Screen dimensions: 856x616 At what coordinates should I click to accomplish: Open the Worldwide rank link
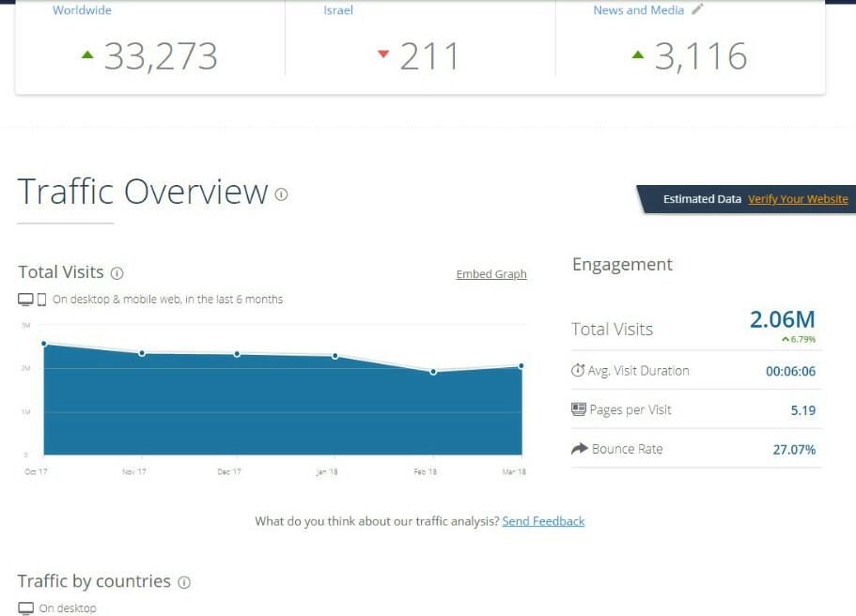[82, 10]
